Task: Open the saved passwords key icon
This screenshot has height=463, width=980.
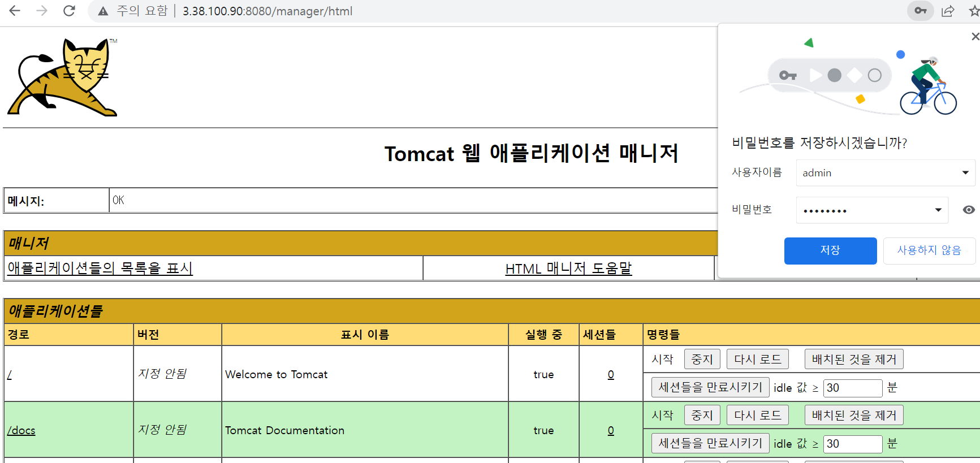Action: pos(921,11)
